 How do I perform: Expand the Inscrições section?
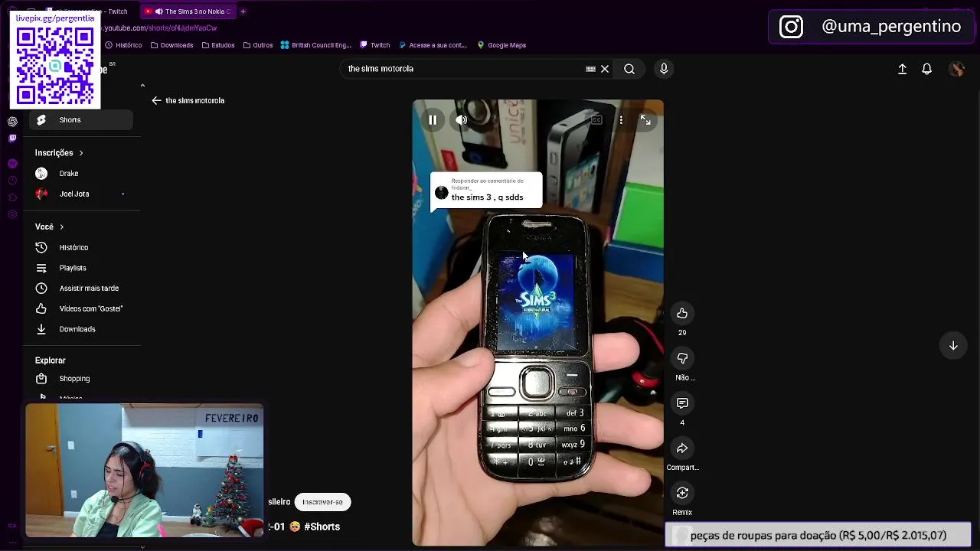pyautogui.click(x=59, y=153)
